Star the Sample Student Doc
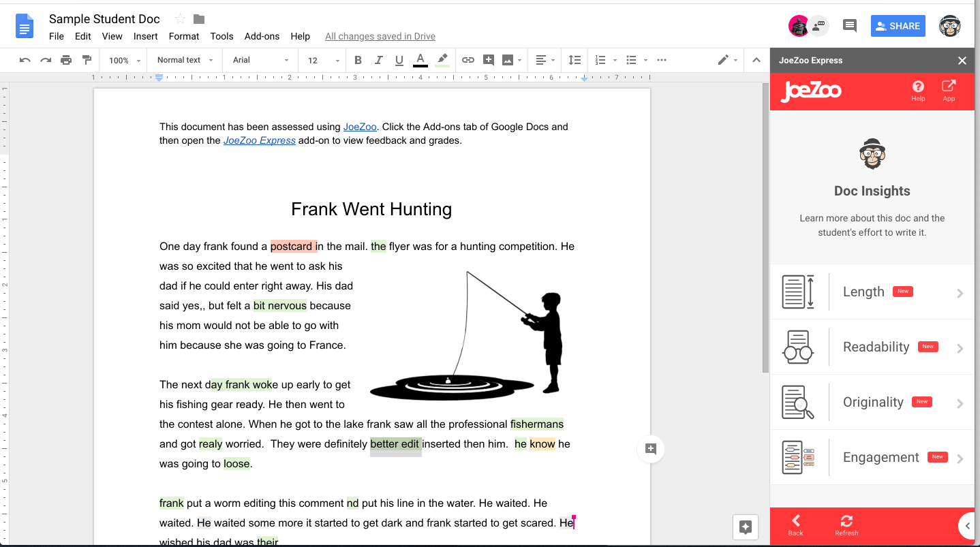Viewport: 980px width, 547px height. (x=180, y=19)
